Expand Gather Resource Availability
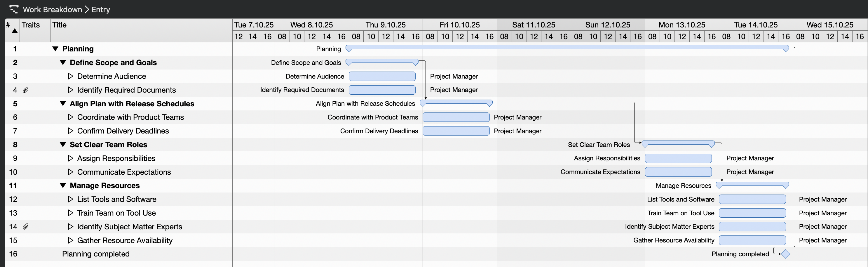 click(70, 240)
